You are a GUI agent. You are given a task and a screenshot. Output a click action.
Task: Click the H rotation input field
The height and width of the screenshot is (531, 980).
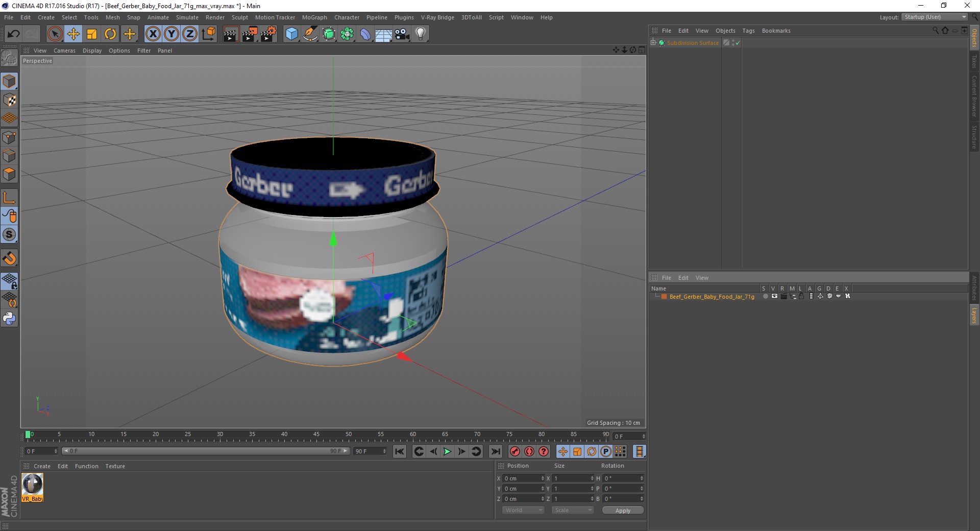tap(623, 478)
